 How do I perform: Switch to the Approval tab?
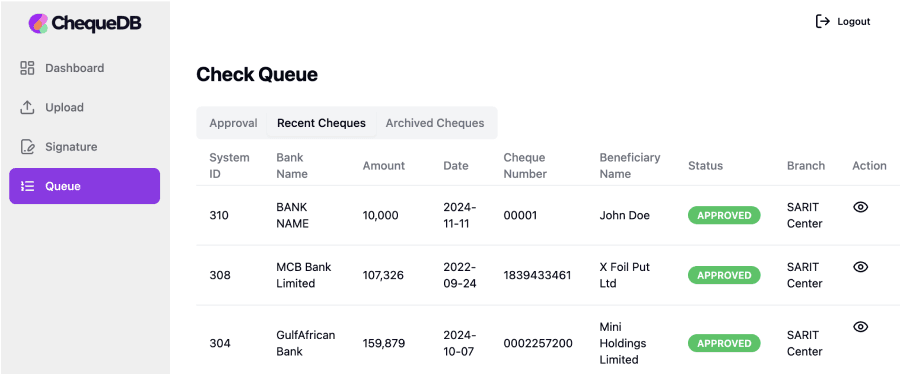coord(233,123)
